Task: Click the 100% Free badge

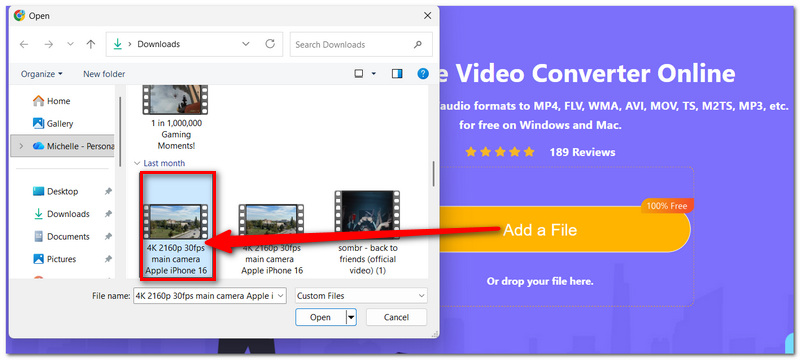Action: coord(667,207)
